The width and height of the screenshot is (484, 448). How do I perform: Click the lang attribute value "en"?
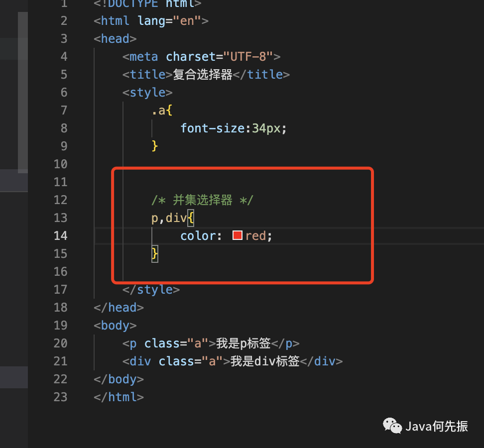click(x=187, y=21)
